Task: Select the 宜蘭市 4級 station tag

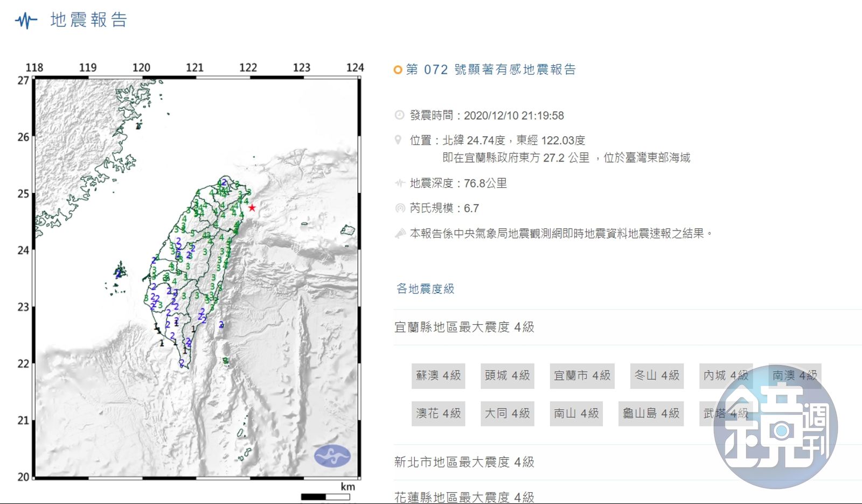Action: [x=582, y=375]
